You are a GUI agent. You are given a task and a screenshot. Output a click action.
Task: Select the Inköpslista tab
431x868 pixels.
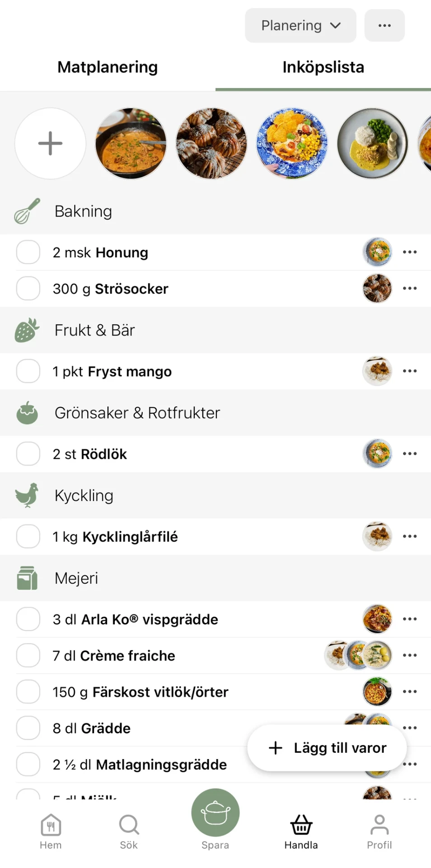[323, 67]
